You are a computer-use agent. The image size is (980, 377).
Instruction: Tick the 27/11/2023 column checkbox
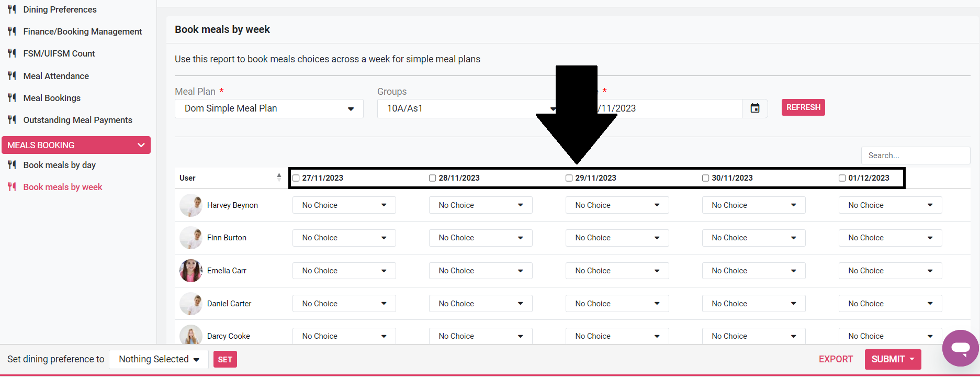pos(296,178)
